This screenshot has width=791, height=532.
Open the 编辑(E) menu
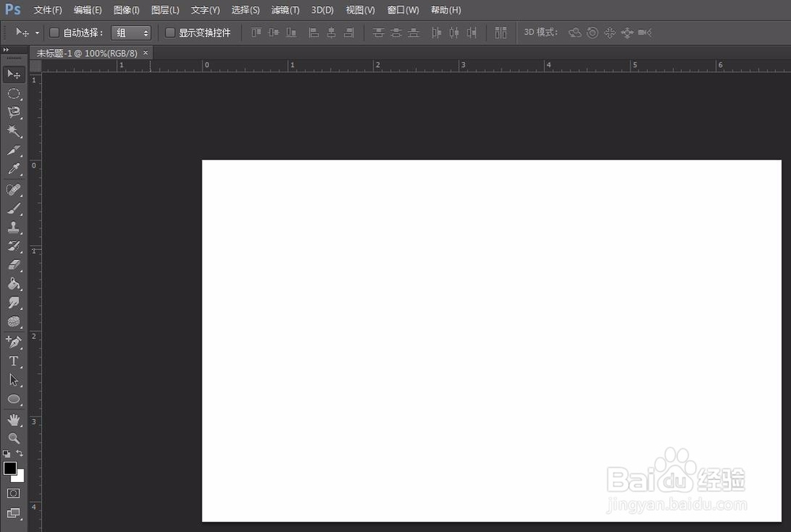click(x=87, y=10)
